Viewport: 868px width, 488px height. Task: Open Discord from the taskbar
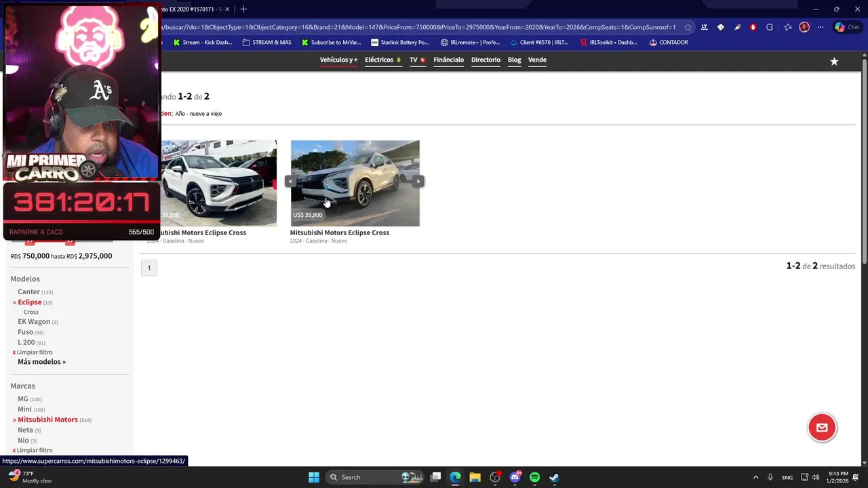[515, 477]
